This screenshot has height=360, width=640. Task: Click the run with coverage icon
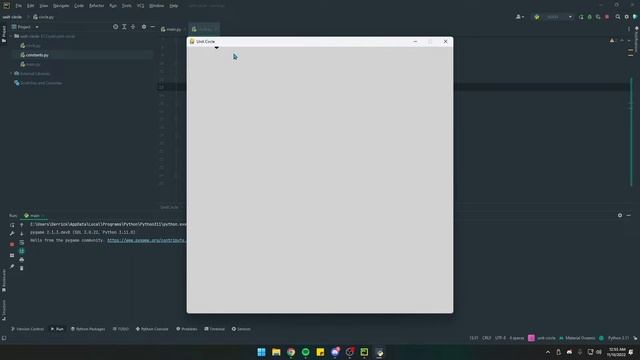(598, 17)
